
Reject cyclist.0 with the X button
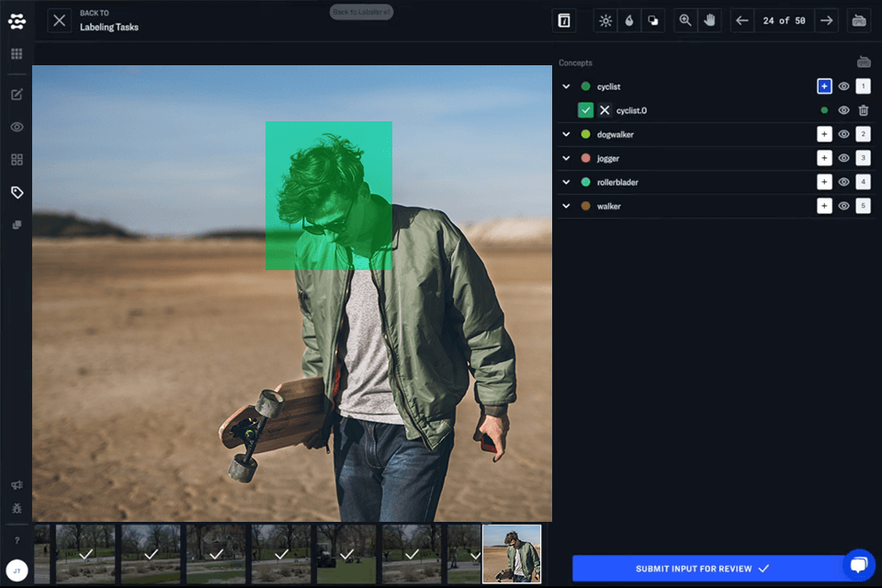[605, 110]
